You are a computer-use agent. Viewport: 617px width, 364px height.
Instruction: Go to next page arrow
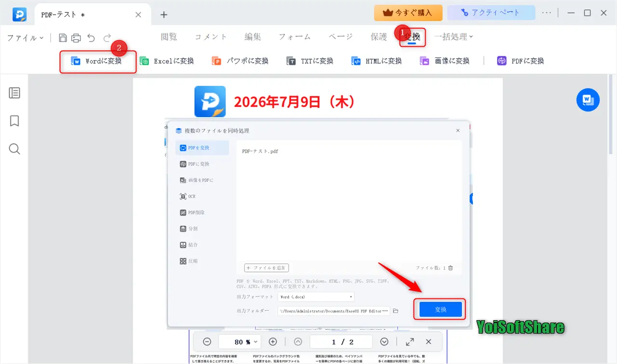point(384,342)
